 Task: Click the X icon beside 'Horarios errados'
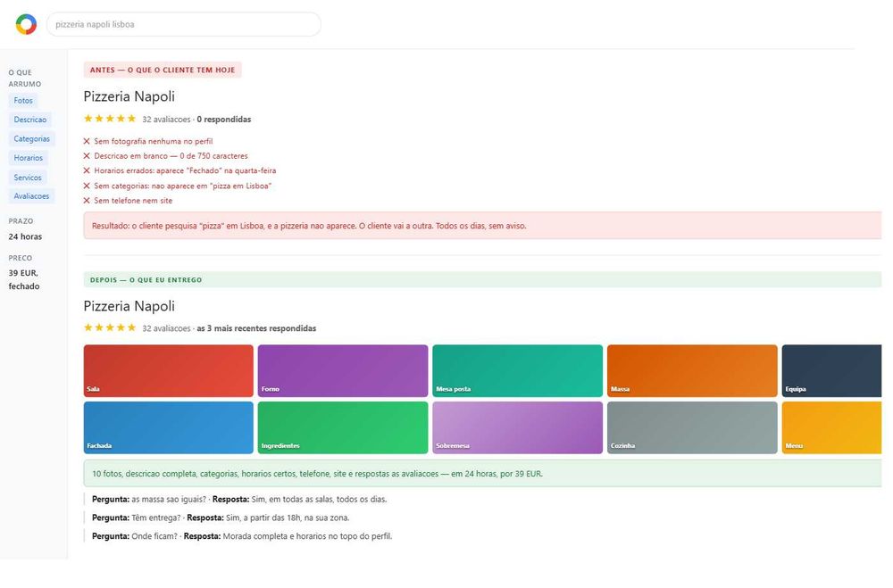click(x=87, y=170)
